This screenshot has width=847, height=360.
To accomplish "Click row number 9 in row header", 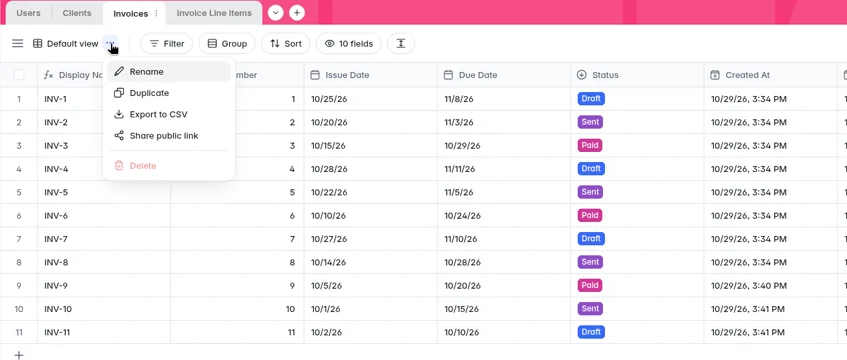I will (19, 286).
